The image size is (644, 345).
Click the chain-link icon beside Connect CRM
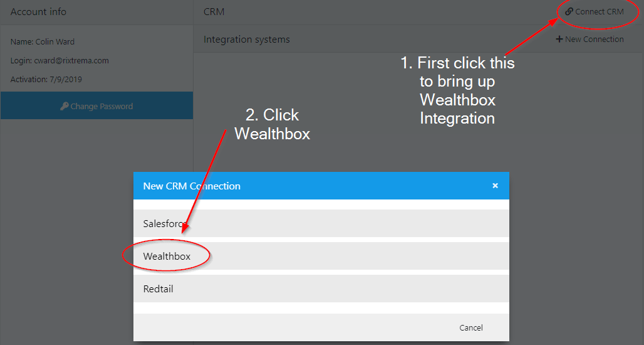point(569,11)
